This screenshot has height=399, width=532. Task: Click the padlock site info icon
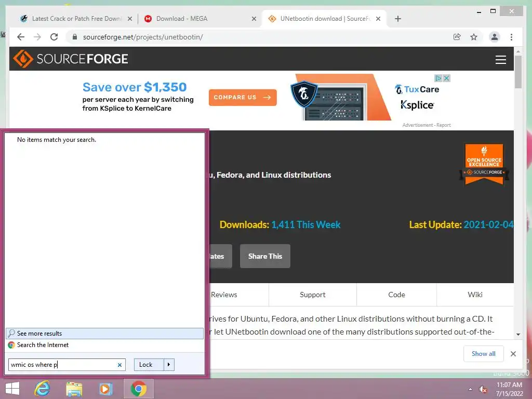pos(75,37)
